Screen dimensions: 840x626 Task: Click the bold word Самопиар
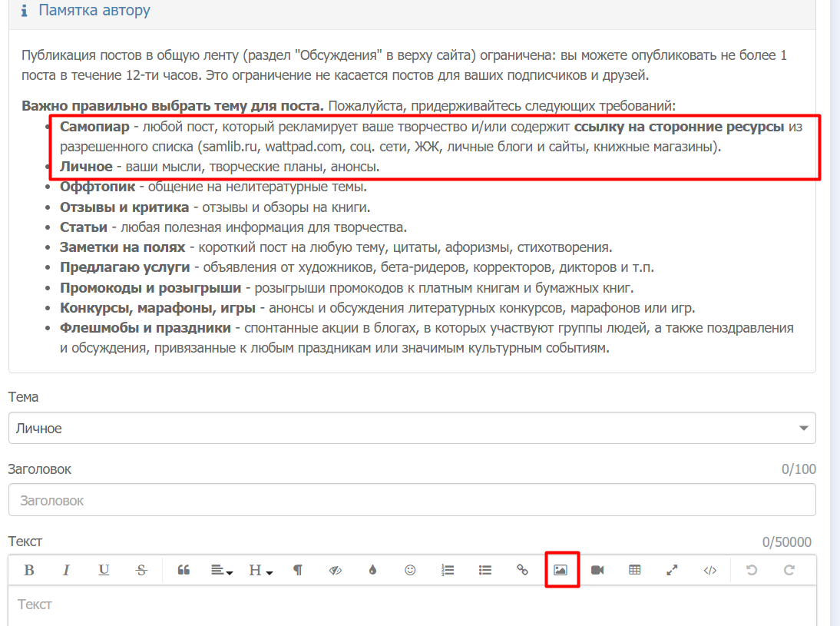click(94, 127)
